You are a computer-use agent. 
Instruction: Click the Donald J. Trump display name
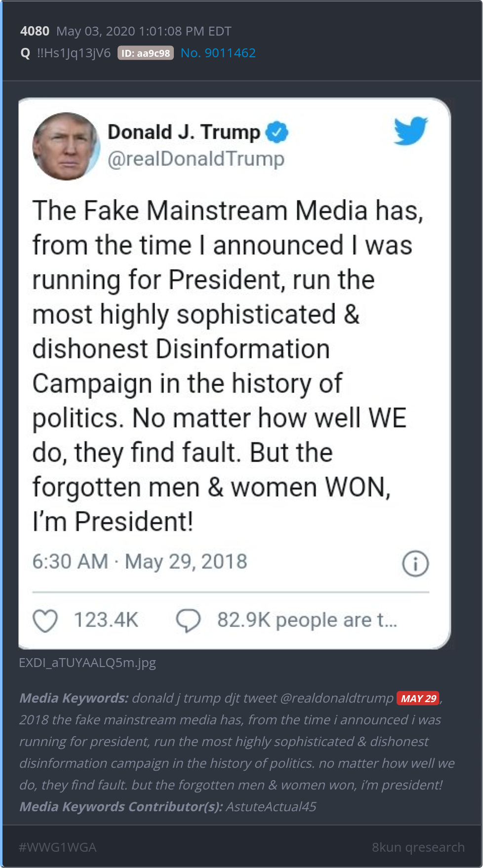(x=184, y=132)
